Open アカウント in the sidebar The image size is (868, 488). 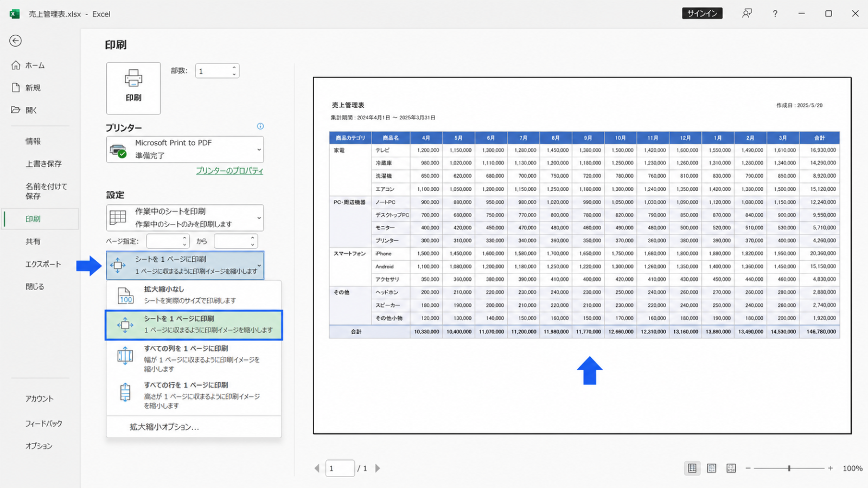coord(40,399)
